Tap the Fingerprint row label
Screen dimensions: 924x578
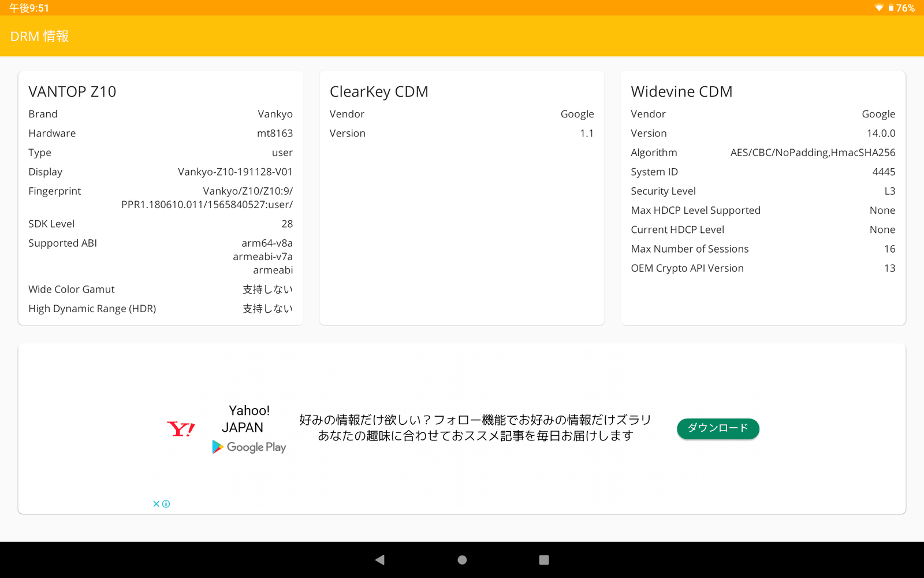click(x=55, y=191)
